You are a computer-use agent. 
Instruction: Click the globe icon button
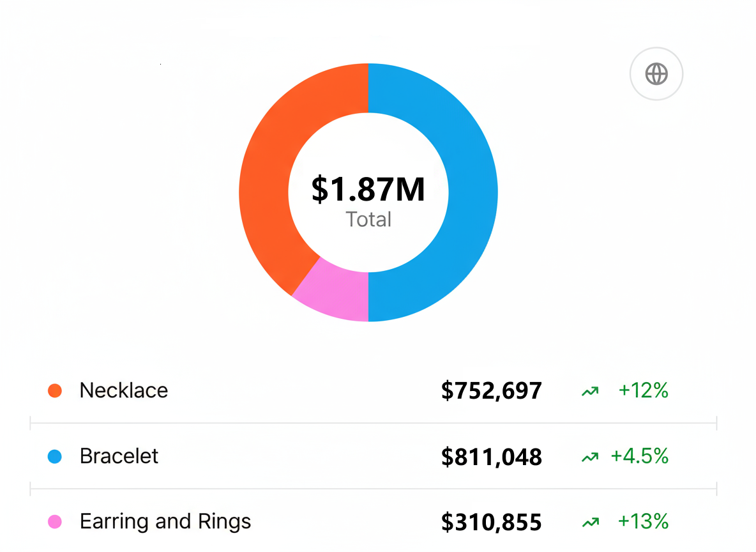coord(656,74)
